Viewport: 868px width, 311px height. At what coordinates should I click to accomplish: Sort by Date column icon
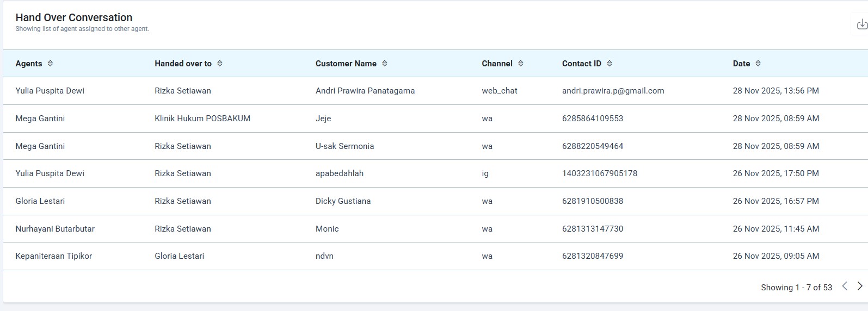758,64
